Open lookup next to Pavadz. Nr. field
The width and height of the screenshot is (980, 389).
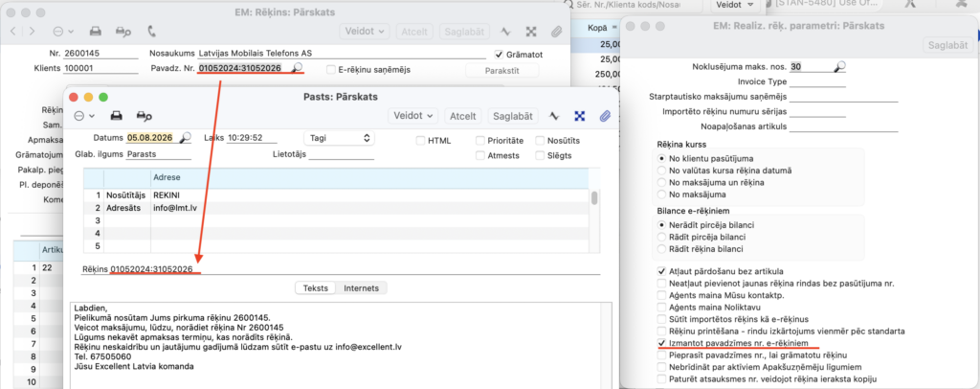pos(299,67)
